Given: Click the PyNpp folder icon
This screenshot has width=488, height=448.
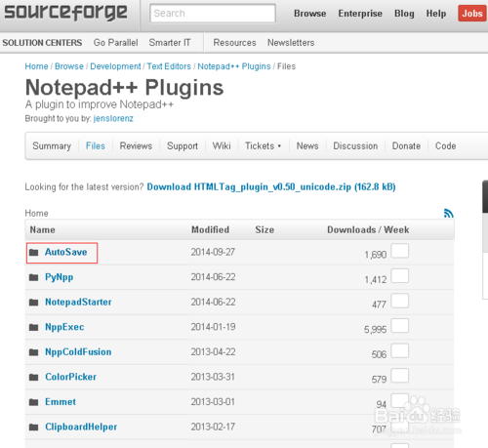Looking at the screenshot, I should pos(34,277).
